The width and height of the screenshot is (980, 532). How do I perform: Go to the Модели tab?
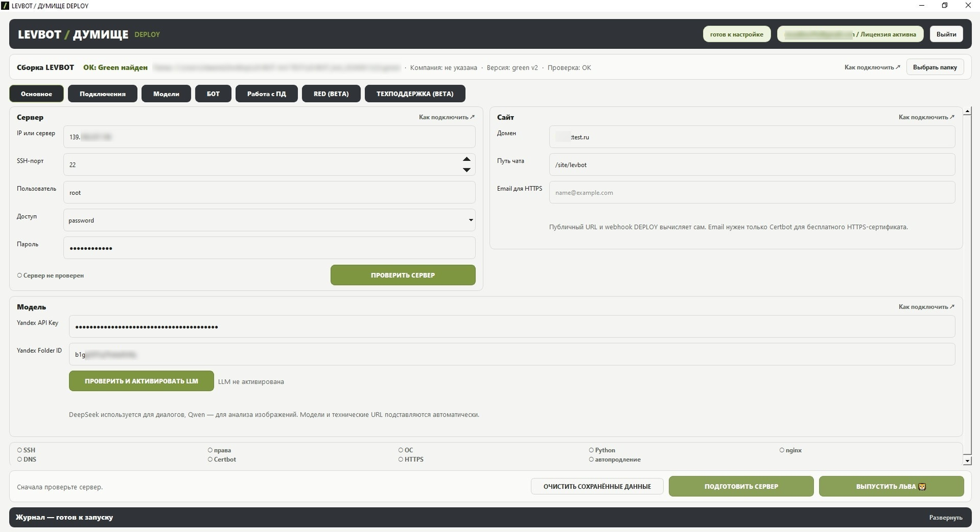point(166,94)
